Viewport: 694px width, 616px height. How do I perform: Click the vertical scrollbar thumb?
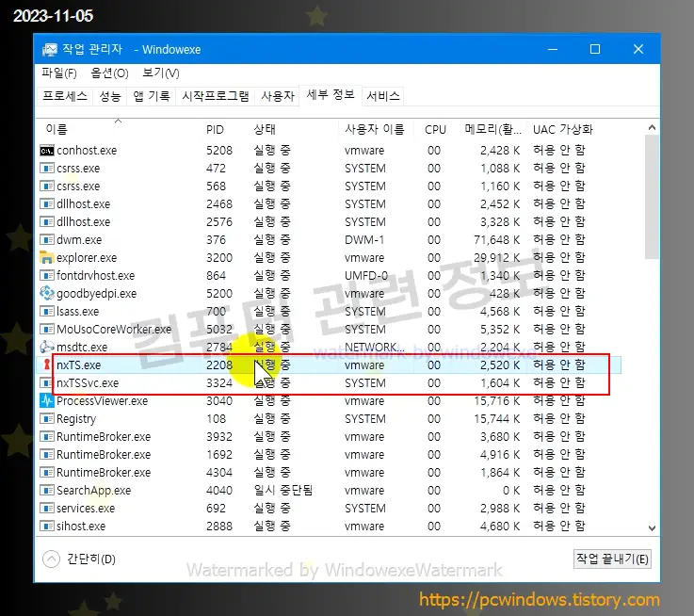pos(652,197)
